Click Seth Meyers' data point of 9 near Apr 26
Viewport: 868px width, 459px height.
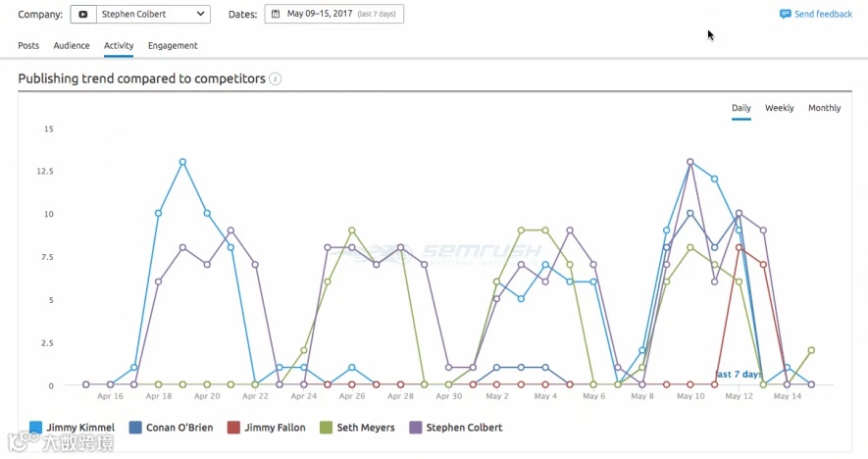tap(352, 230)
